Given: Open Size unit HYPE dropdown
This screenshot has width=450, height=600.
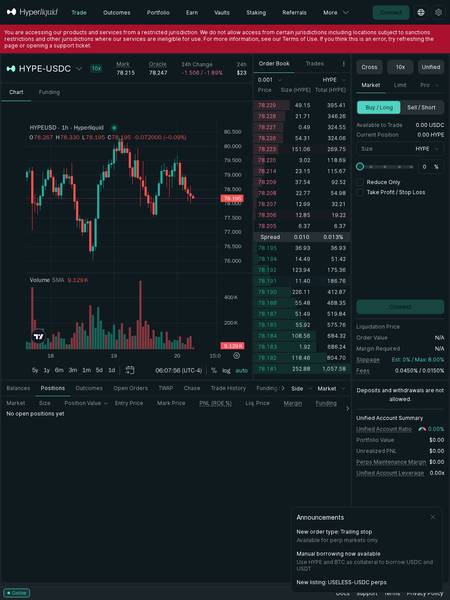Looking at the screenshot, I should pyautogui.click(x=427, y=149).
